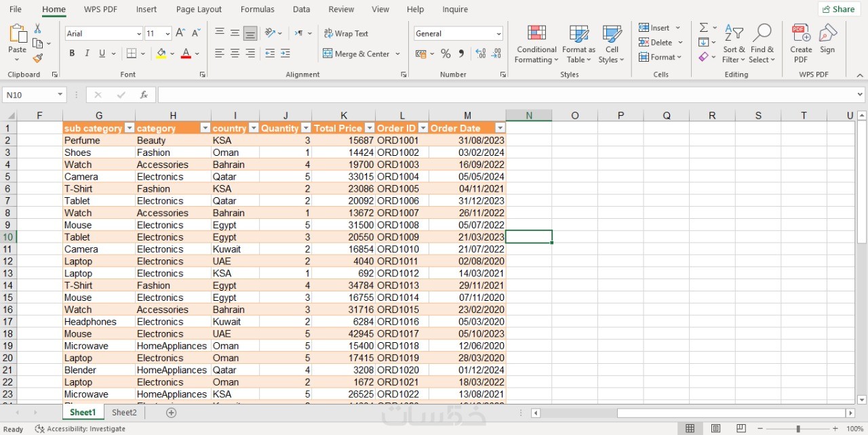Open the Order Date filter dropdown
The image size is (868, 435).
500,128
